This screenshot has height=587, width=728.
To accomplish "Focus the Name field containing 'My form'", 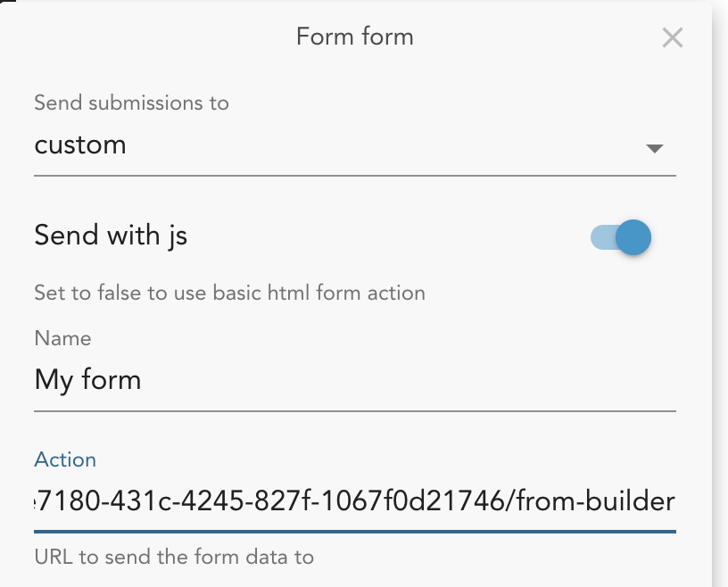I will [x=268, y=381].
